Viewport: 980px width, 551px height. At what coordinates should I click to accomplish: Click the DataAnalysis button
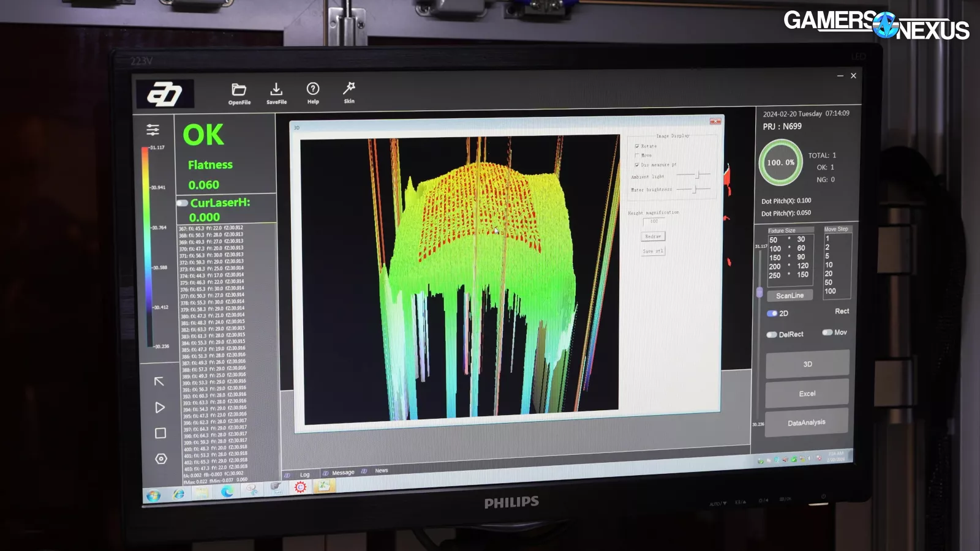pos(806,423)
